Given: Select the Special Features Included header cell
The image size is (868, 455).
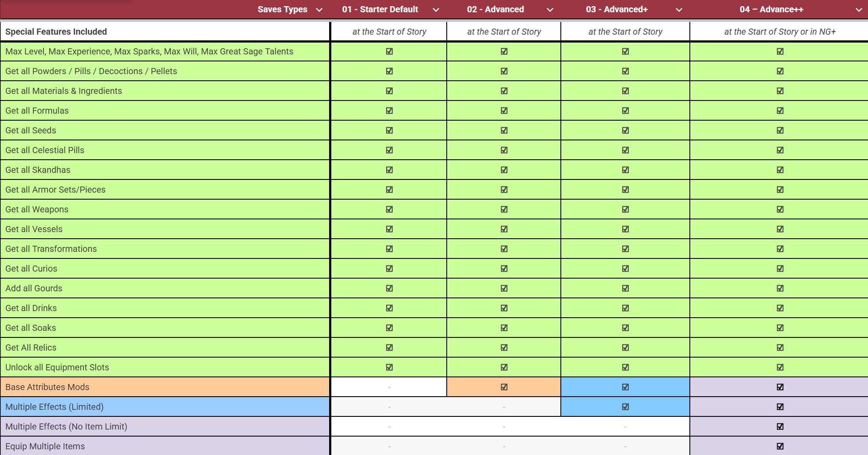Looking at the screenshot, I should (165, 32).
